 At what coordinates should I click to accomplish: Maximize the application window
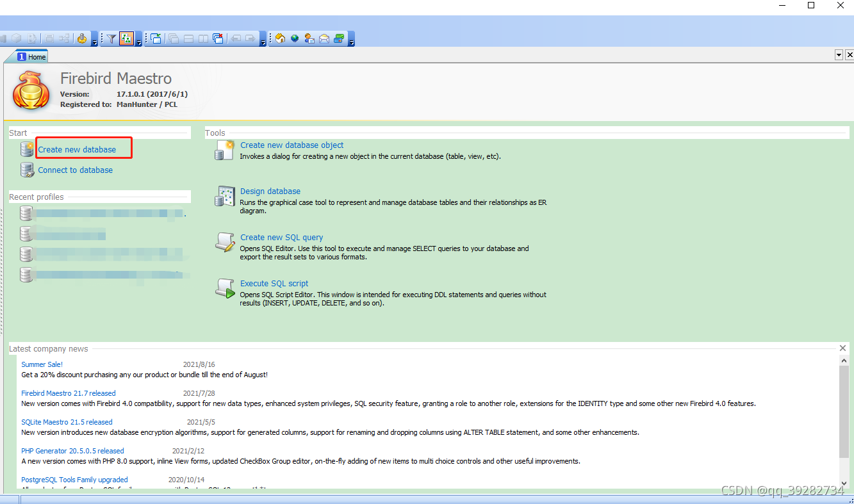click(811, 5)
